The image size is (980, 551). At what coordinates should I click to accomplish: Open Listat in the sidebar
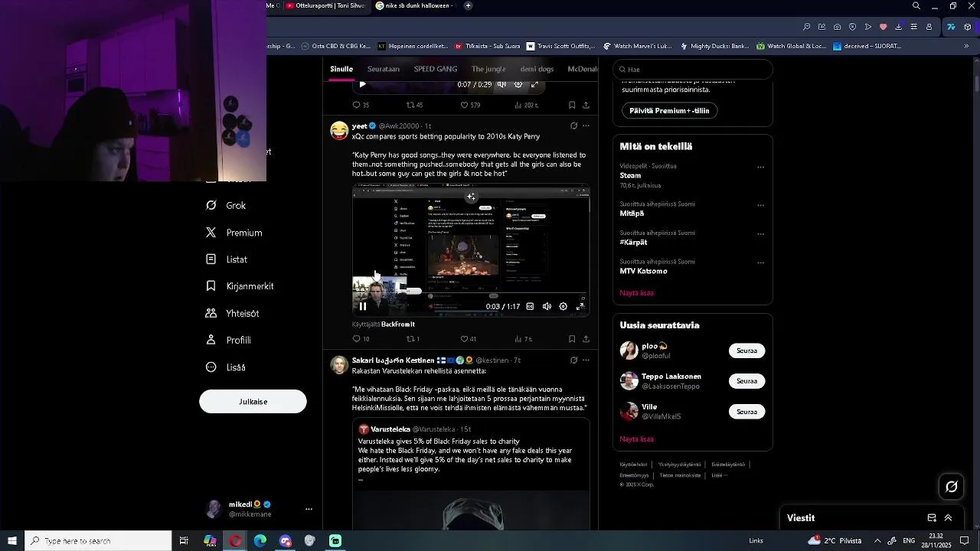226,259
